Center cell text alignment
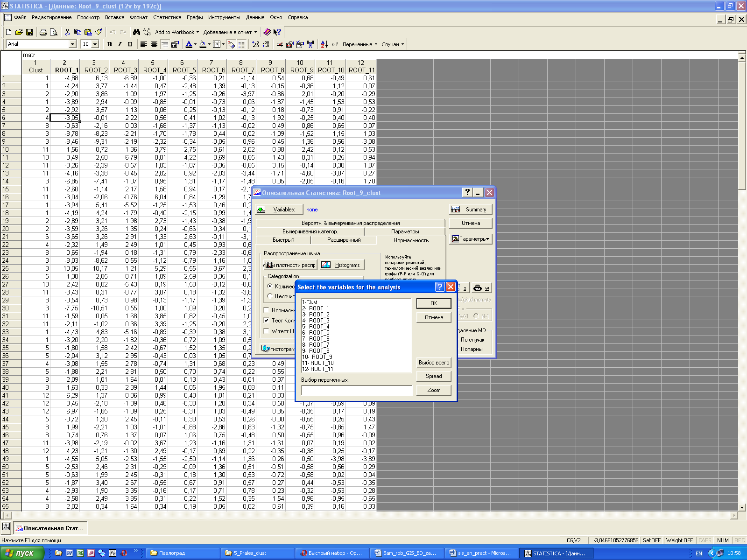This screenshot has width=747, height=560. 154,44
